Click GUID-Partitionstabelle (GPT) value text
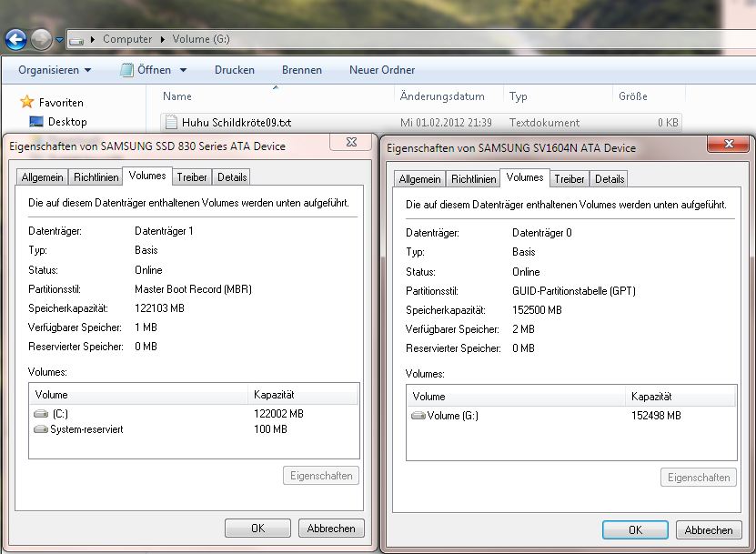This screenshot has width=756, height=554. (x=574, y=291)
